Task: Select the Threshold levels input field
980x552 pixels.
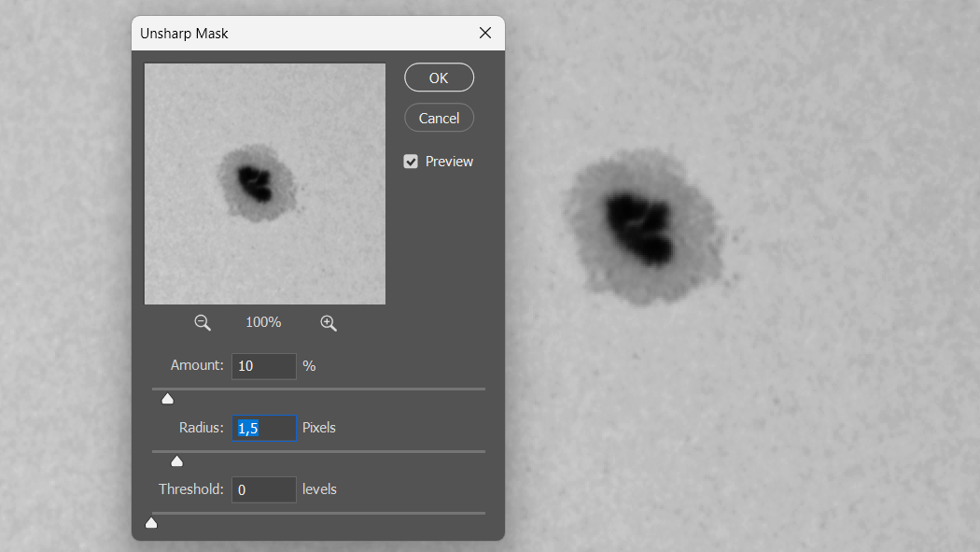Action: tap(264, 489)
